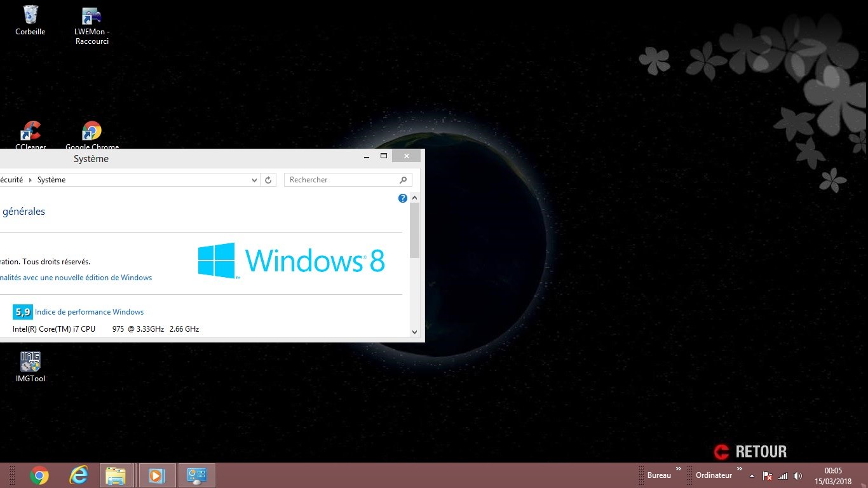Click the scroll up arrow in Système window
Image resolution: width=868 pixels, height=488 pixels.
[x=415, y=198]
